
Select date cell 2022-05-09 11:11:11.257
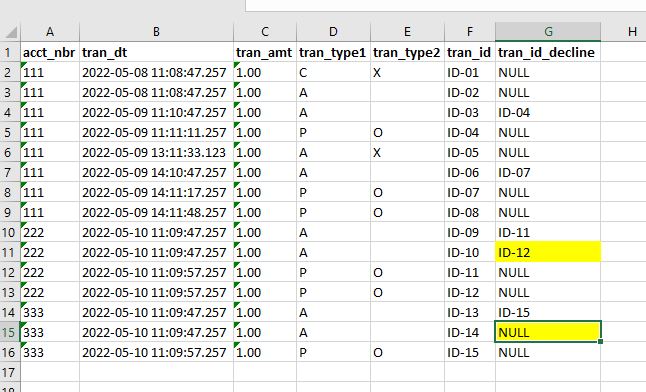pos(157,132)
